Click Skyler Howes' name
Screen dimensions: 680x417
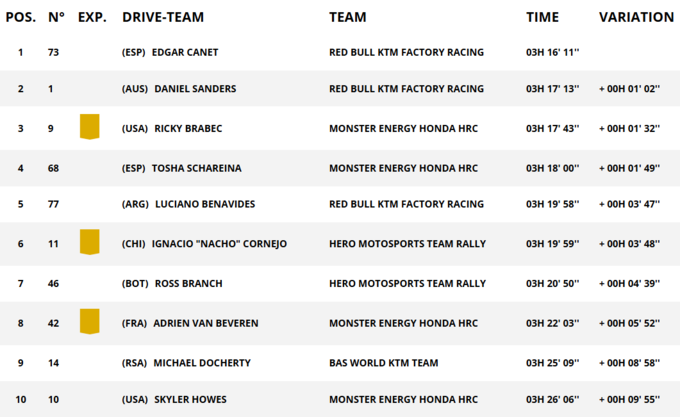coord(191,399)
